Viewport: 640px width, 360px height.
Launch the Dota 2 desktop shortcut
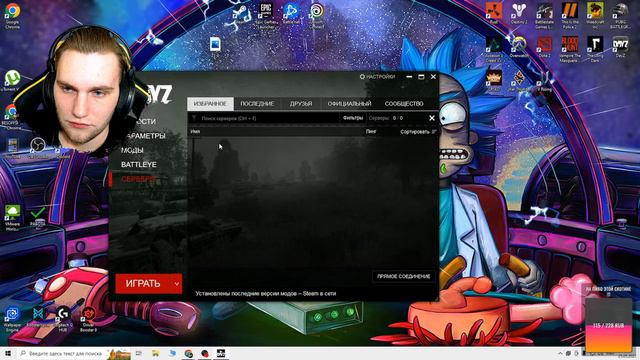pos(544,47)
